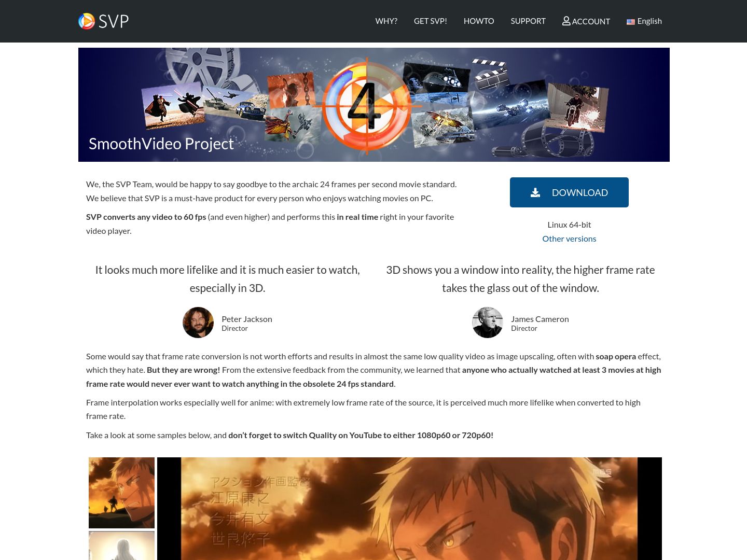The image size is (747, 560).
Task: Open the English language selector
Action: click(644, 21)
